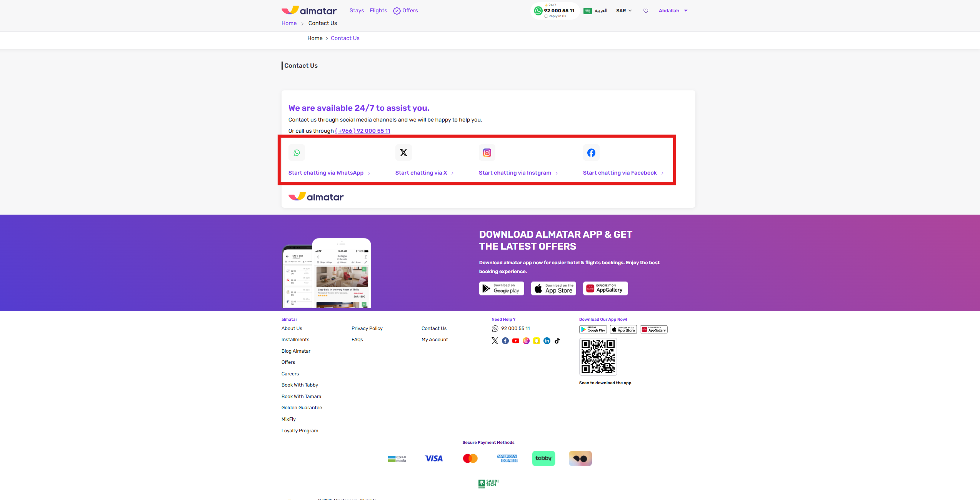Click the X social icon tile

403,153
